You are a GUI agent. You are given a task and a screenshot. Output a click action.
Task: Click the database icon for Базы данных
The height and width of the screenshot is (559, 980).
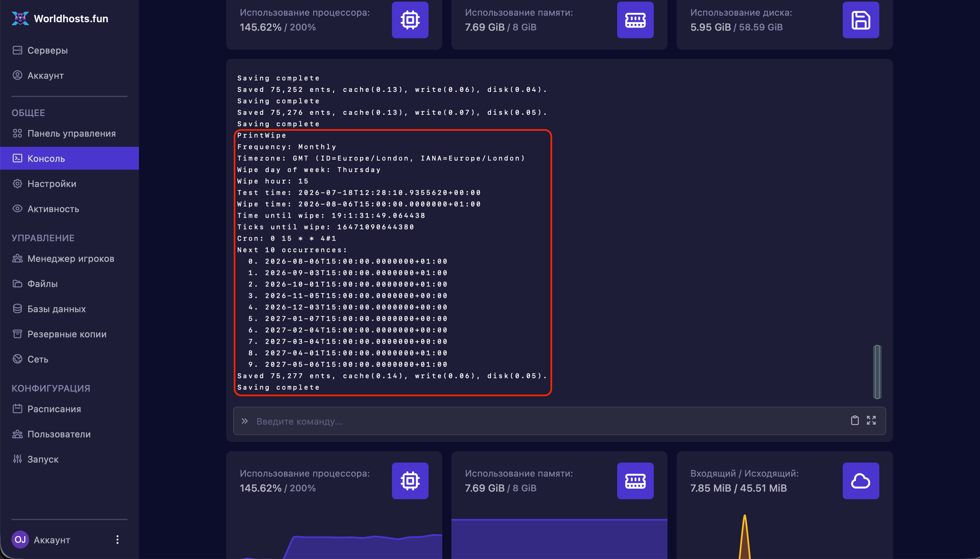17,308
